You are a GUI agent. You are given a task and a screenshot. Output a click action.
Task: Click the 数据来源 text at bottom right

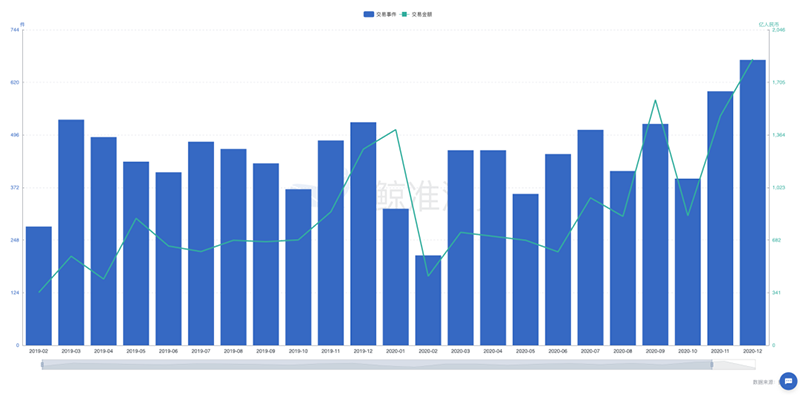point(764,382)
